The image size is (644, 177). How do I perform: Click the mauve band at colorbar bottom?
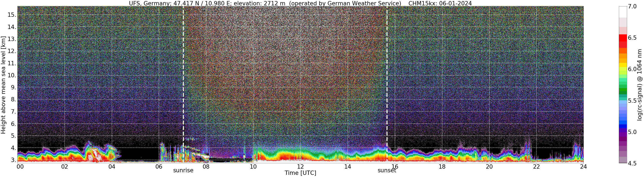tap(623, 160)
